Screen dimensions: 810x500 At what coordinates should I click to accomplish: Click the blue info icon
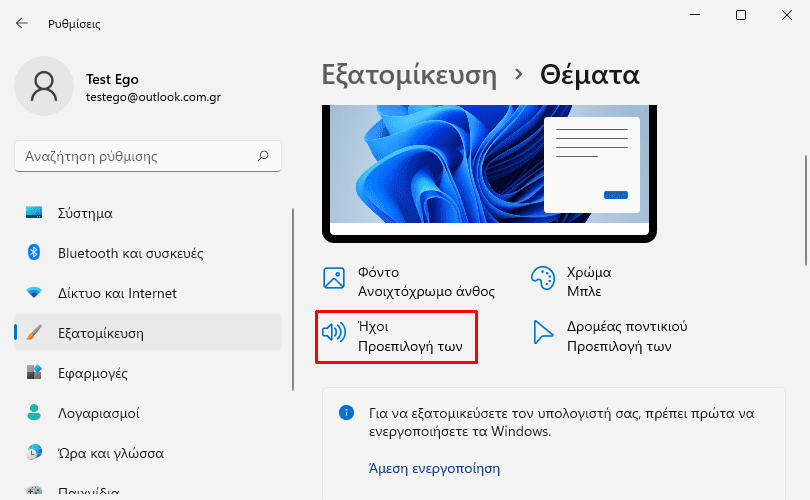(x=346, y=412)
